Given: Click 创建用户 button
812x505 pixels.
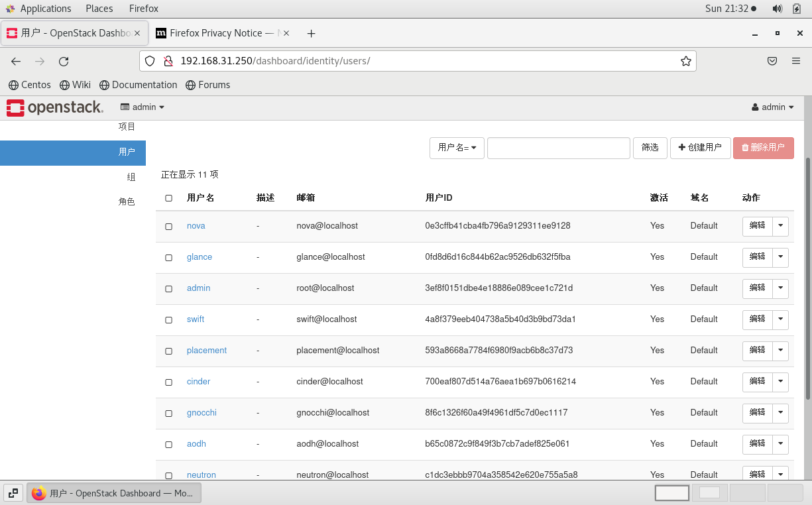Looking at the screenshot, I should pos(700,148).
